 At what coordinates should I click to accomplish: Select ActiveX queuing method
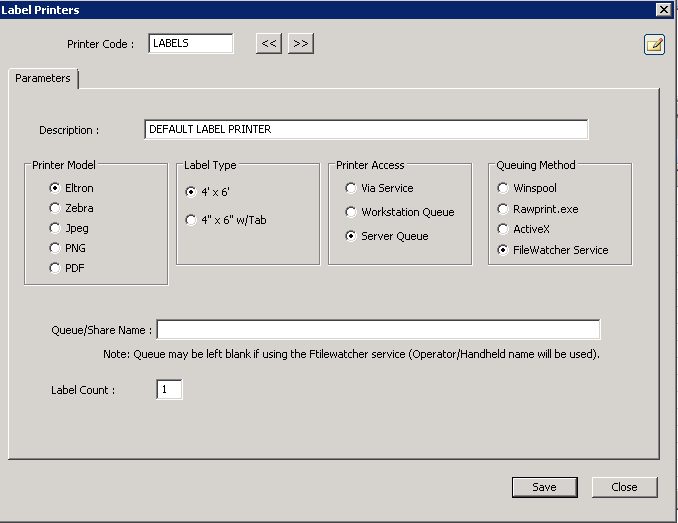pyautogui.click(x=503, y=229)
